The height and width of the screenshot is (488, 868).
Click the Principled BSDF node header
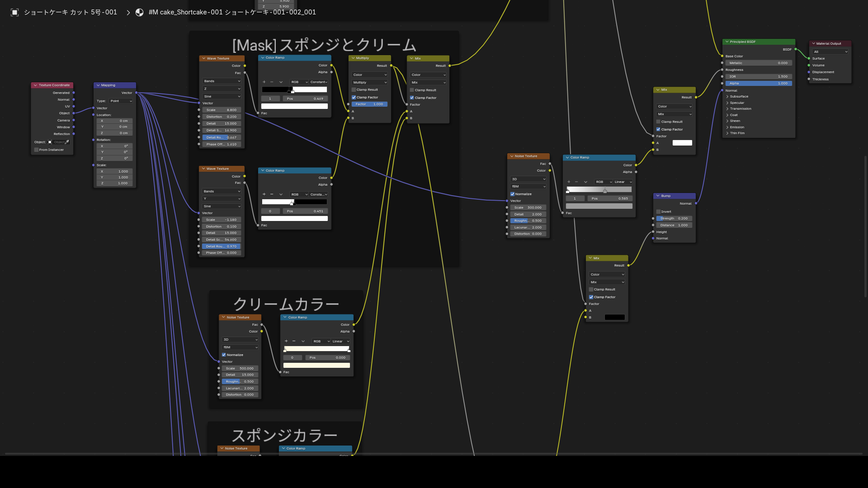coord(759,42)
